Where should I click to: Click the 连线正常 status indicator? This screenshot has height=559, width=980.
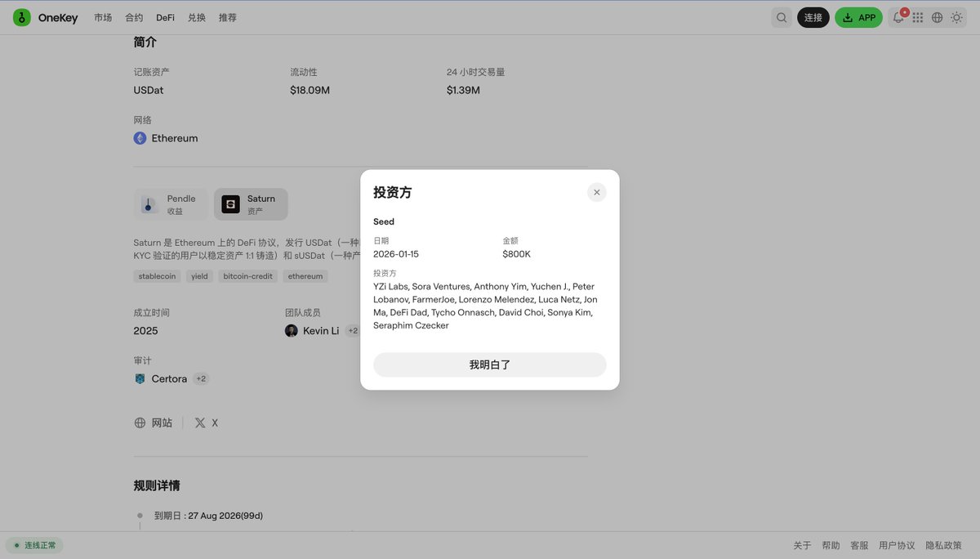pyautogui.click(x=34, y=545)
